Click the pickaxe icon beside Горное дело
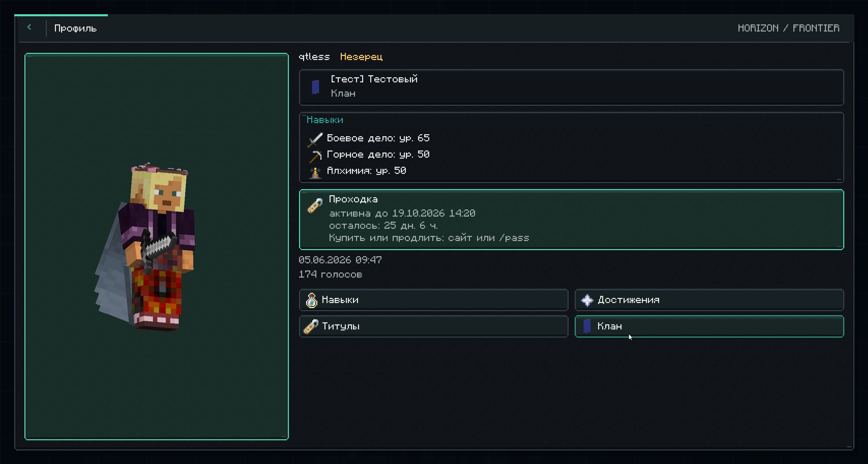Viewport: 868px width, 464px height. [x=315, y=156]
